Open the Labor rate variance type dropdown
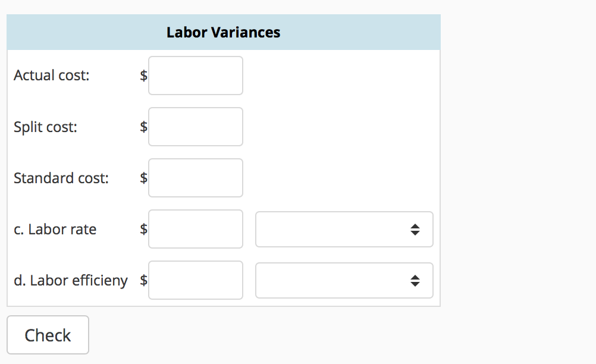Screen dimensions: 596x364 coord(344,229)
